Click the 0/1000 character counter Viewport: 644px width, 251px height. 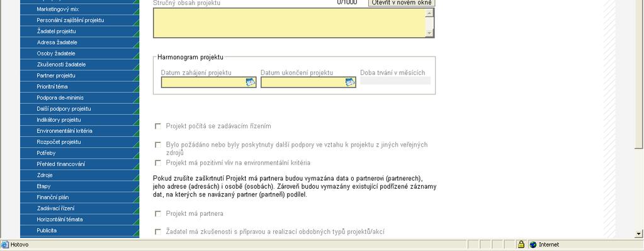point(347,3)
